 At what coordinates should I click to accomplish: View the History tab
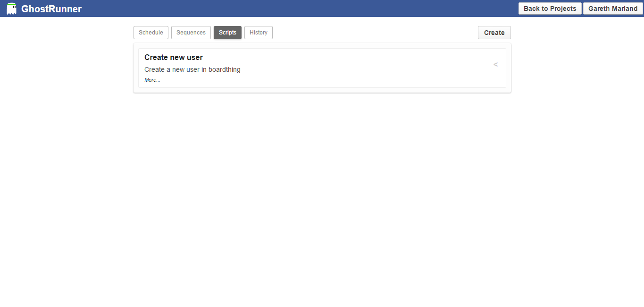(x=258, y=32)
